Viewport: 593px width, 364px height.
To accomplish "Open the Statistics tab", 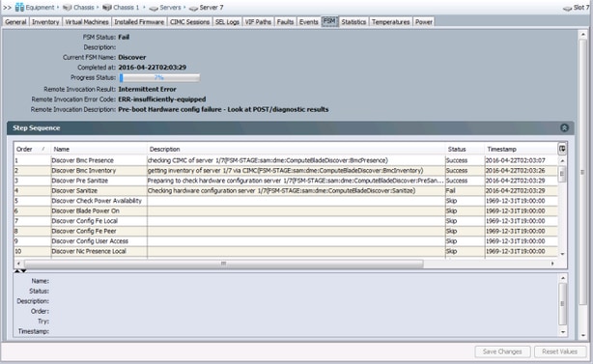I will click(x=353, y=22).
